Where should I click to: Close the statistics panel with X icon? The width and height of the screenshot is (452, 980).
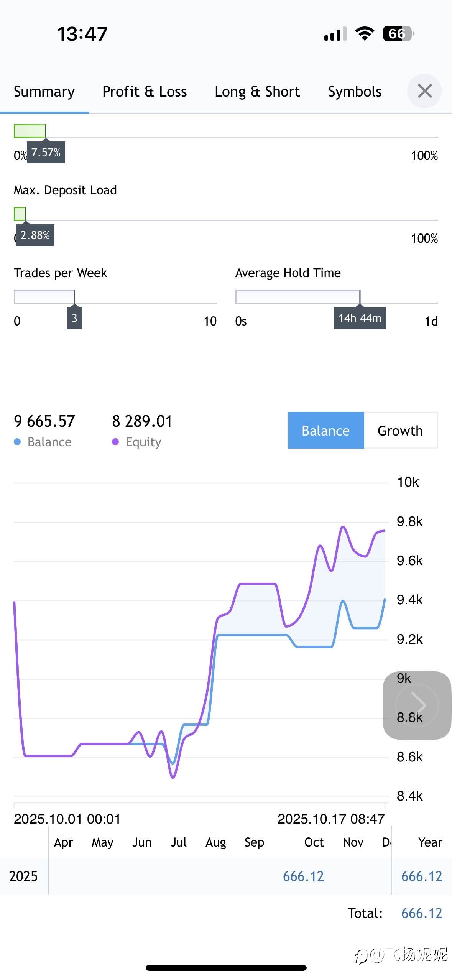click(x=424, y=91)
